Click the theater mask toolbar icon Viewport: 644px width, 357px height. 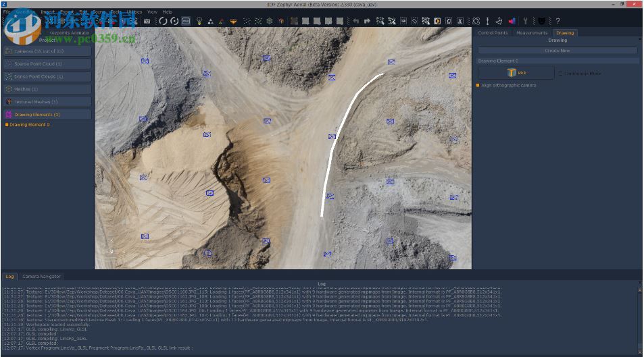541,21
